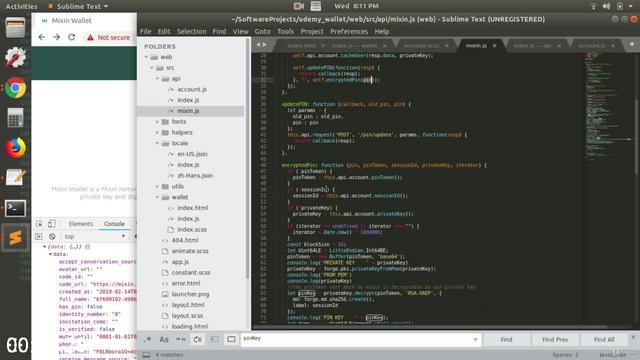Open animate.scss in sidebar
Viewport: 640px width, 360px height.
pyautogui.click(x=190, y=251)
